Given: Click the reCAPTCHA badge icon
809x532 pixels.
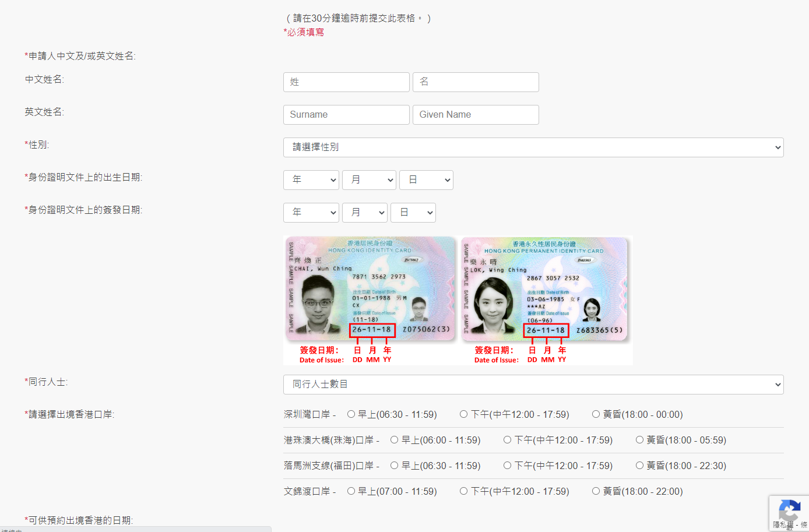Looking at the screenshot, I should tap(789, 511).
